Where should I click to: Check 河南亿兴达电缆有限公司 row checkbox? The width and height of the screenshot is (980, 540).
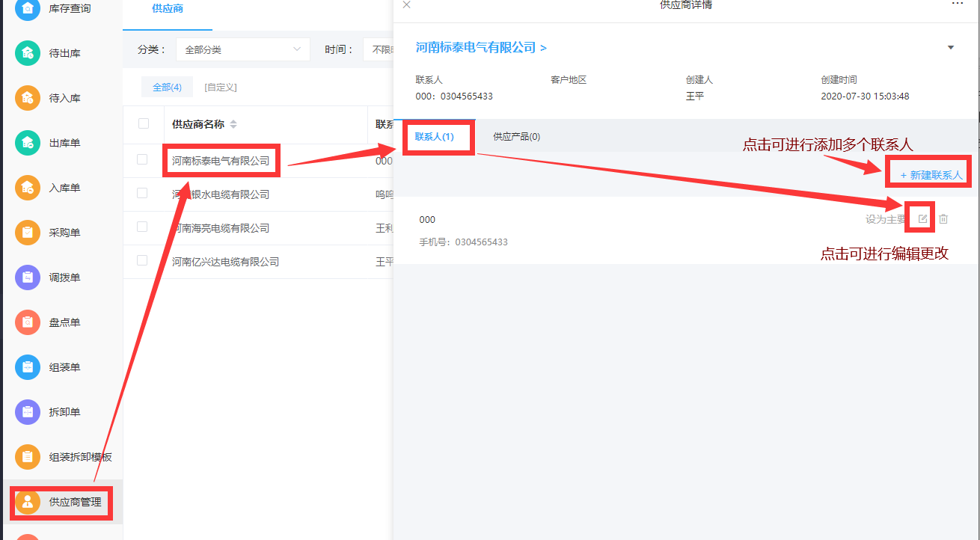(142, 260)
